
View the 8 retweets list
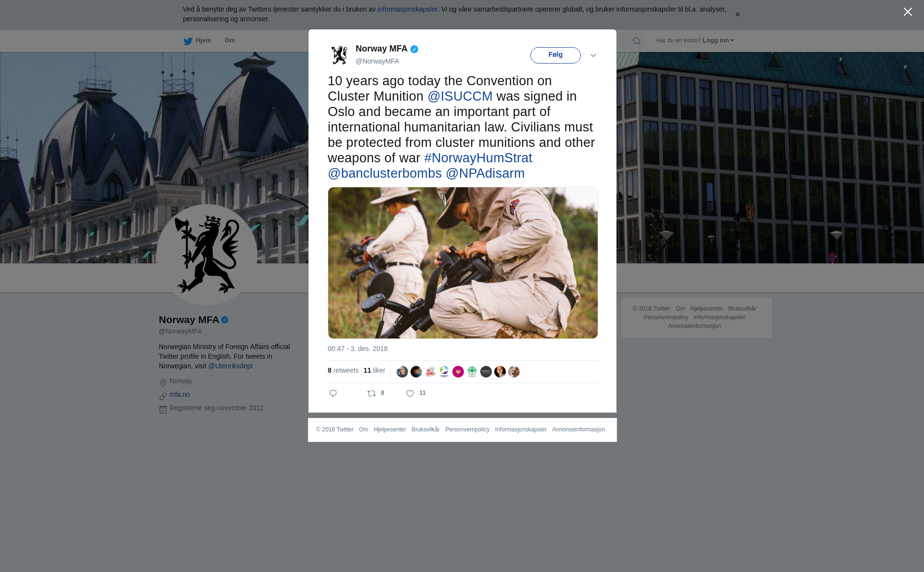pyautogui.click(x=343, y=370)
